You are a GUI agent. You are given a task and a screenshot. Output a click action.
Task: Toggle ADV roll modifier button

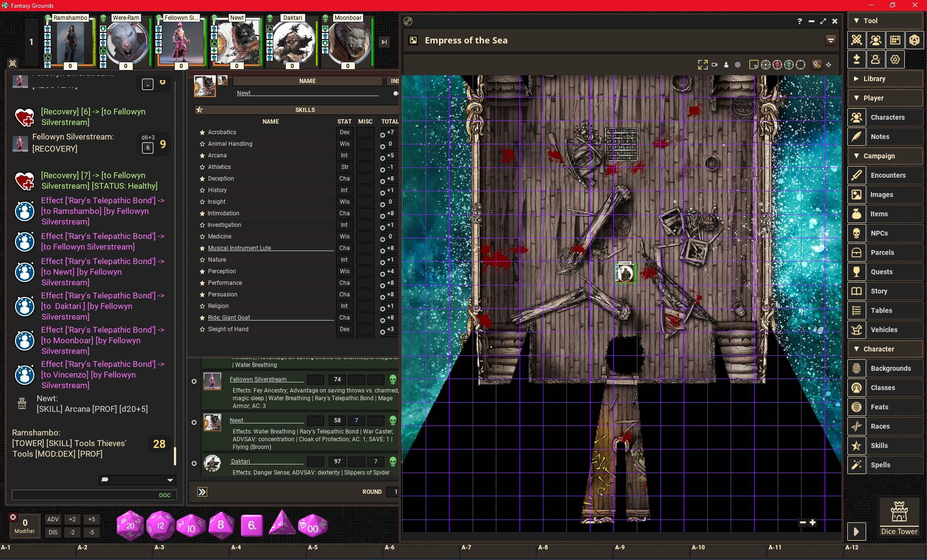pyautogui.click(x=53, y=519)
